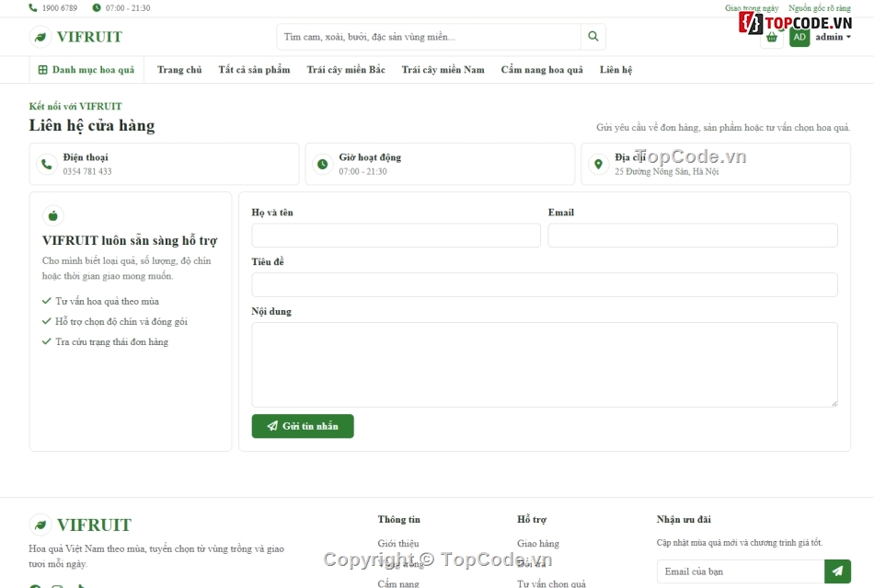
Task: Focus the Email của bạn newsletter field
Action: click(741, 571)
